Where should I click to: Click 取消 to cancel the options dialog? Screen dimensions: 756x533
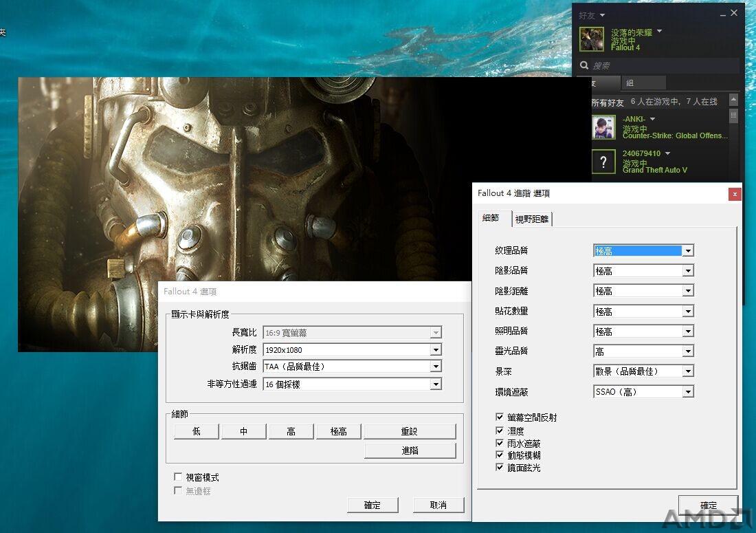point(438,505)
